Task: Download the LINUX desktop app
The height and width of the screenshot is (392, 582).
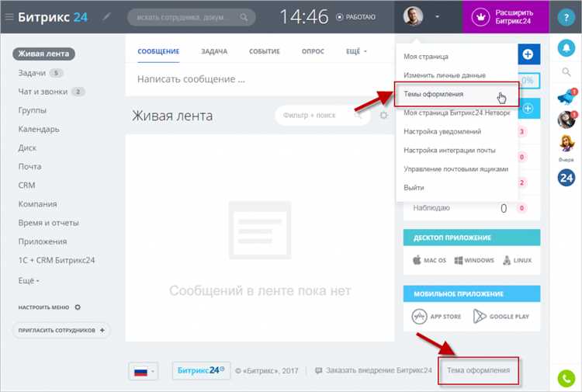Action: [x=517, y=260]
